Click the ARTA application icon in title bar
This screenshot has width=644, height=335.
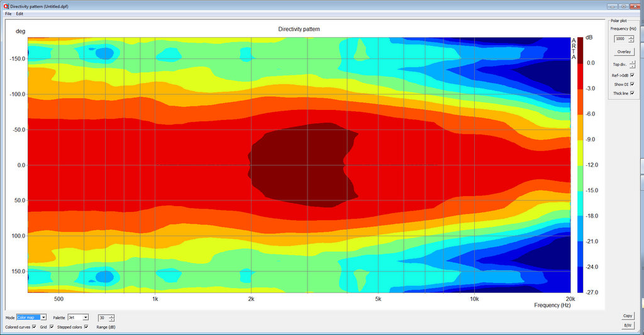pos(5,5)
